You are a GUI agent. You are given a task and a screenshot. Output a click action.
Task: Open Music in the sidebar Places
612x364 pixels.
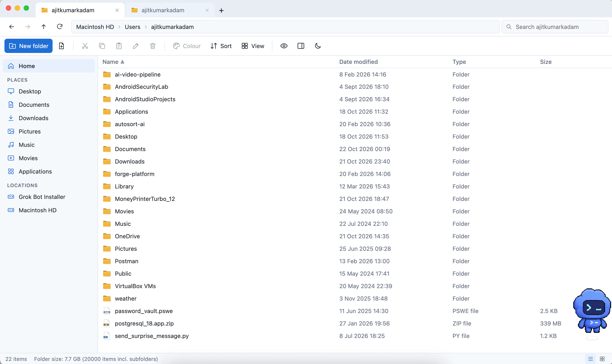[49, 145]
